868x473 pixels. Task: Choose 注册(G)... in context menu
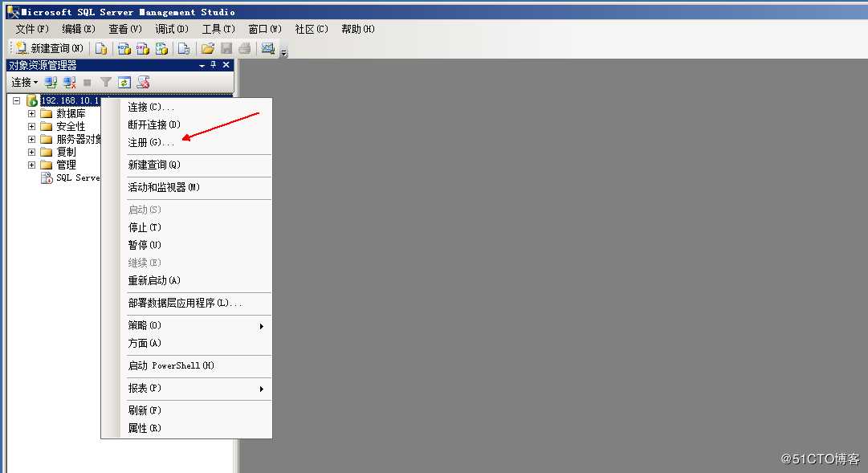pyautogui.click(x=186, y=142)
